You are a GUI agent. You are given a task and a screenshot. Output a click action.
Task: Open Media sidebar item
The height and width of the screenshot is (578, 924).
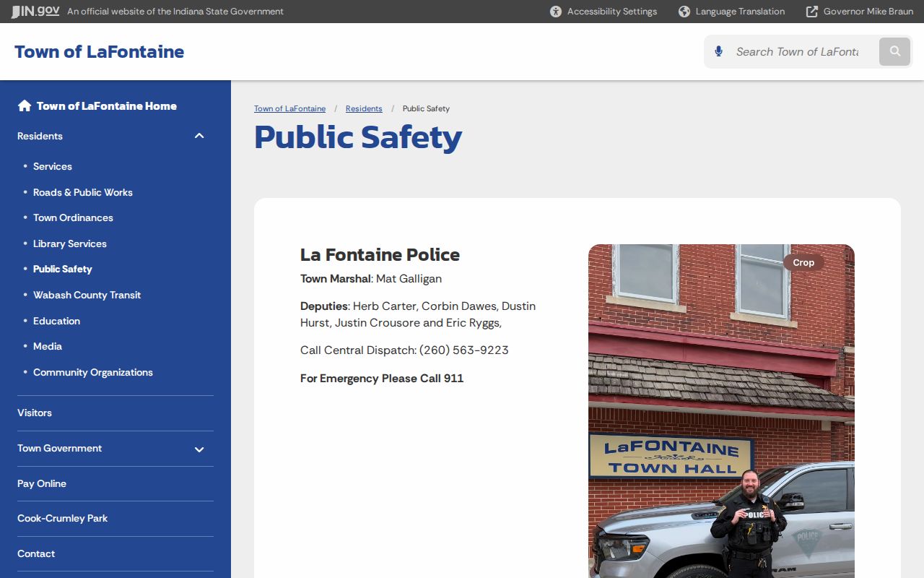pos(48,346)
